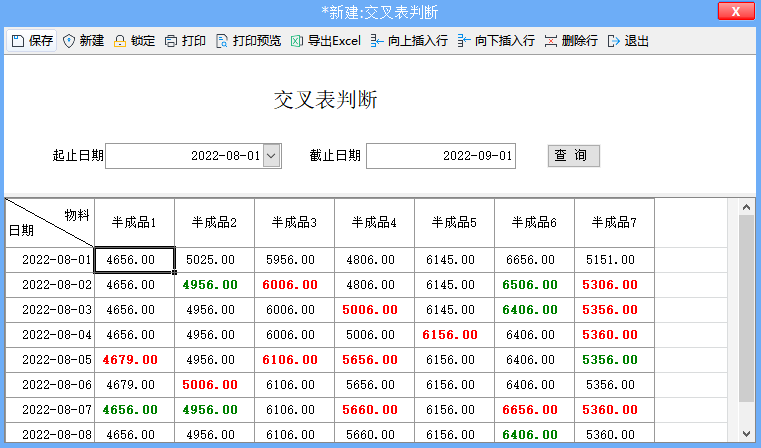Click the 打印 printer icon

pos(170,41)
